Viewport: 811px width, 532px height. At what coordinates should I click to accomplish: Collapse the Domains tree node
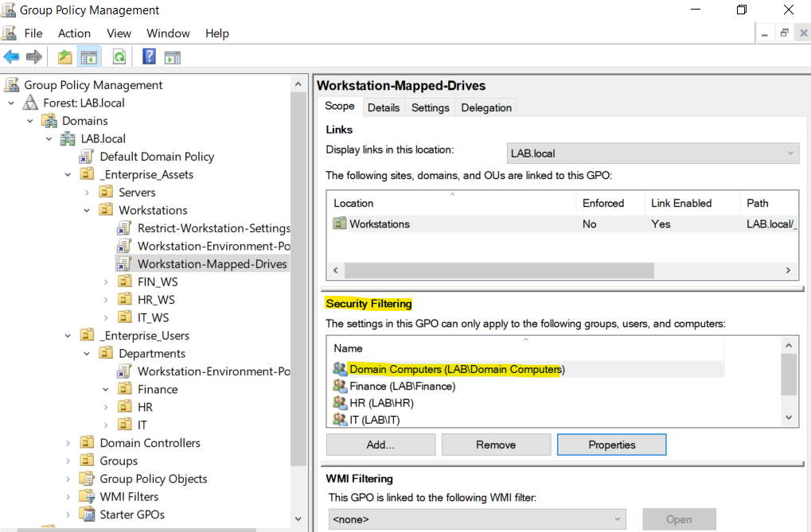tap(30, 121)
